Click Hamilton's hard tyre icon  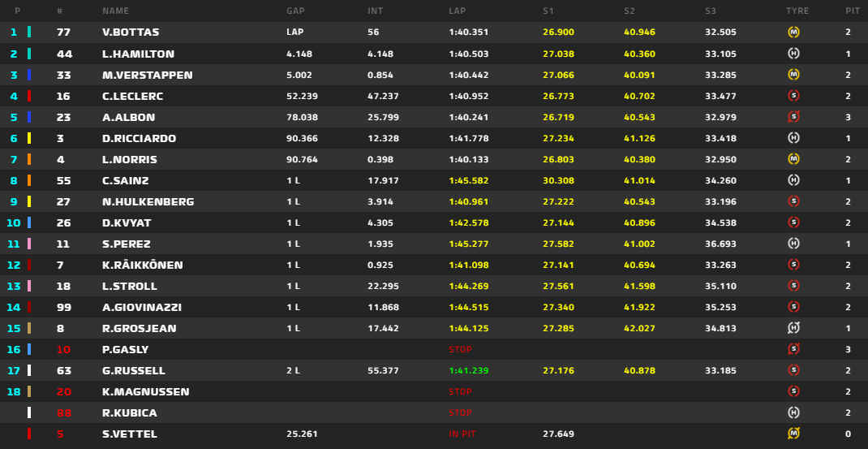[793, 54]
